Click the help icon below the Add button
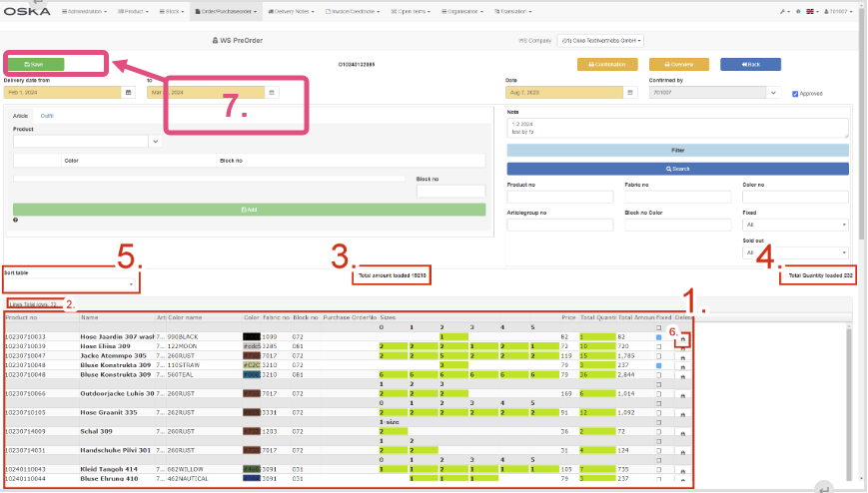 tap(15, 220)
